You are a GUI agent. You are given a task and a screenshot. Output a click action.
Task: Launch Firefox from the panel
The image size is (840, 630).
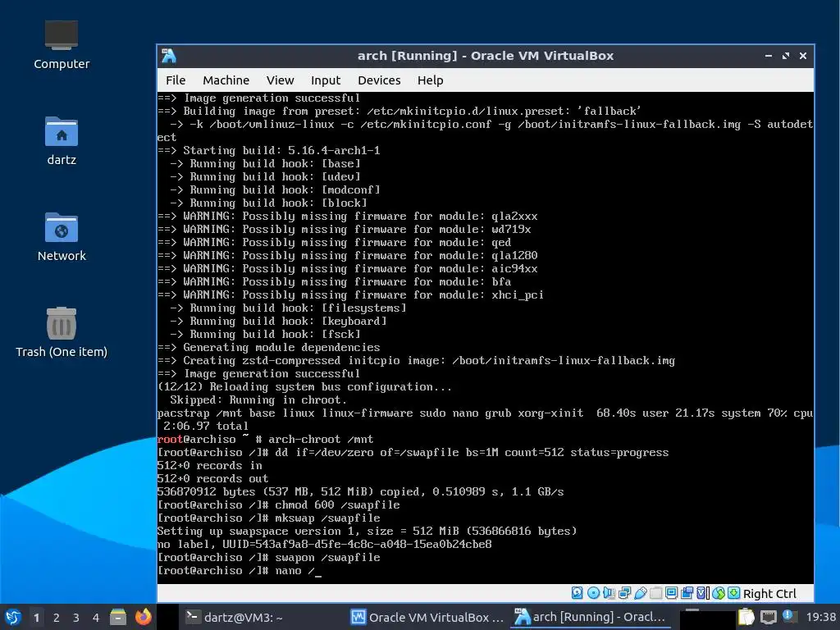point(143,617)
